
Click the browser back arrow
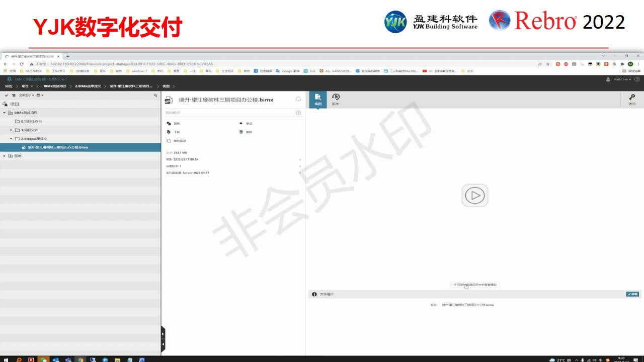point(6,64)
